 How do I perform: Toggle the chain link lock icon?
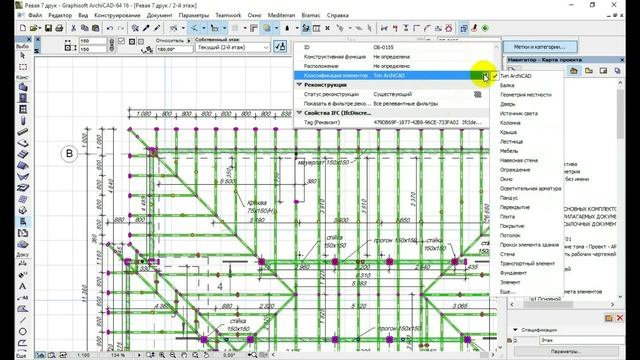click(111, 45)
